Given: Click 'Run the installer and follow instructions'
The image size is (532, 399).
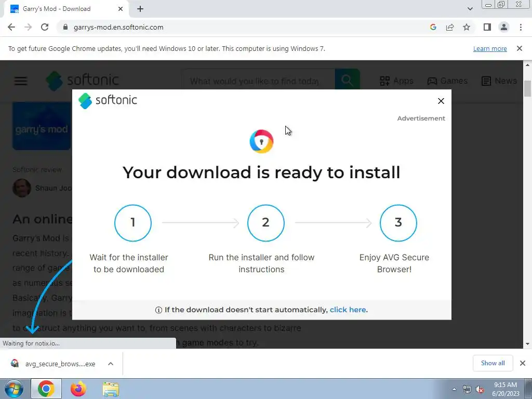Looking at the screenshot, I should tap(262, 263).
